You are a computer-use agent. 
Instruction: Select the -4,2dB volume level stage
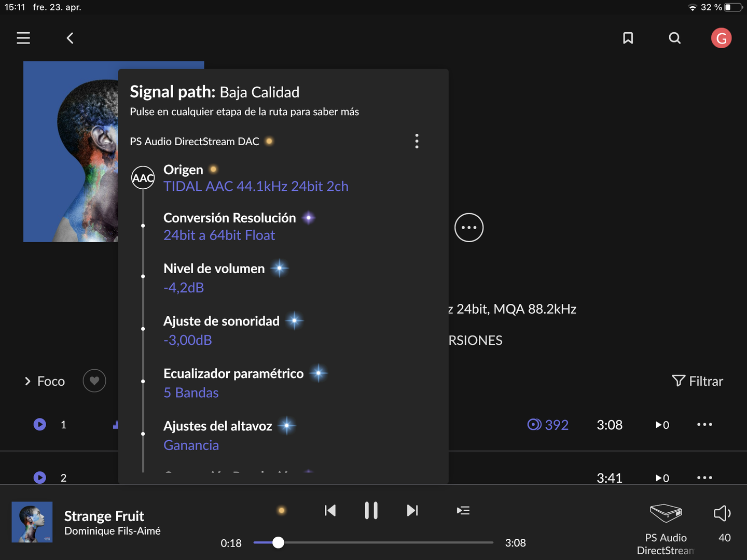pyautogui.click(x=184, y=288)
